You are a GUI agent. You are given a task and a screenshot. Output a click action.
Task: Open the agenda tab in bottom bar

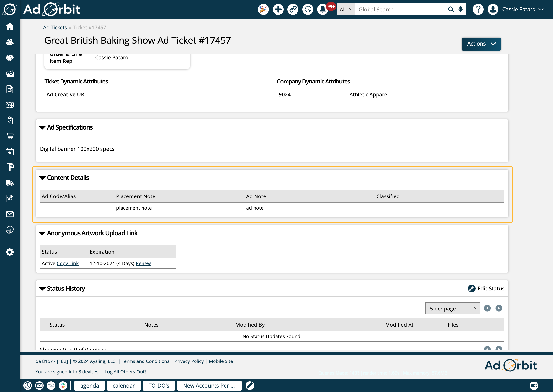coord(90,386)
